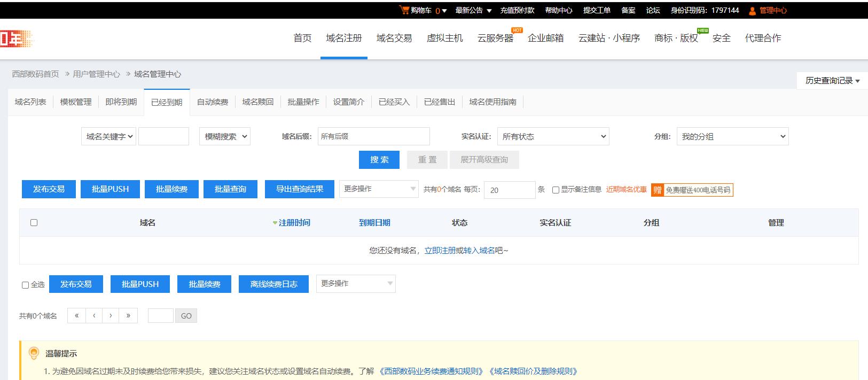Click the site logo in header
Viewport: 868px width, 380px height.
point(16,38)
